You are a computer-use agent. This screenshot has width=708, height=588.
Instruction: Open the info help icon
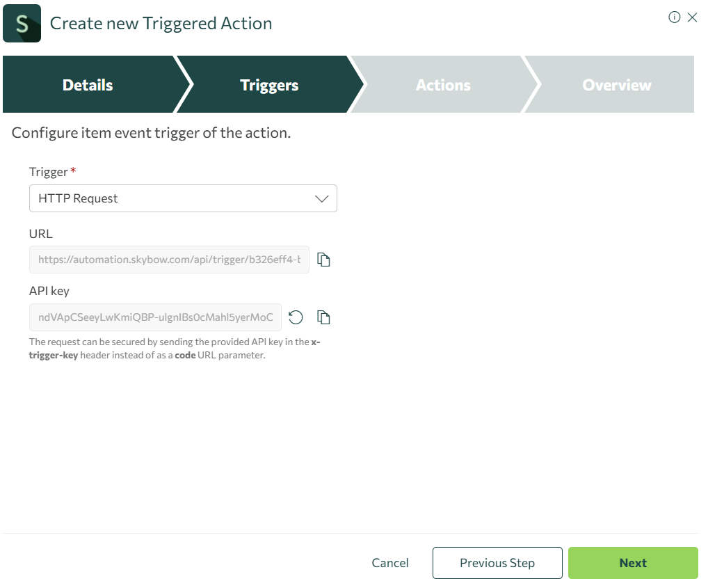674,18
